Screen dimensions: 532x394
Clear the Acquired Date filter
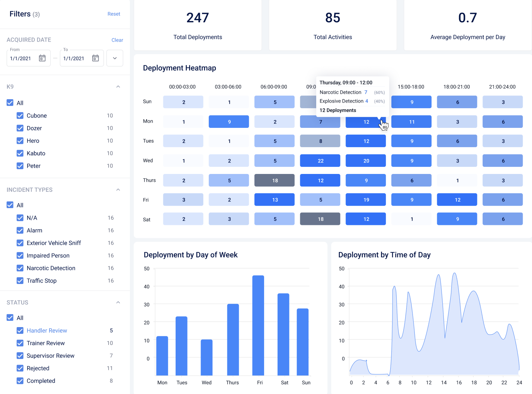(117, 40)
